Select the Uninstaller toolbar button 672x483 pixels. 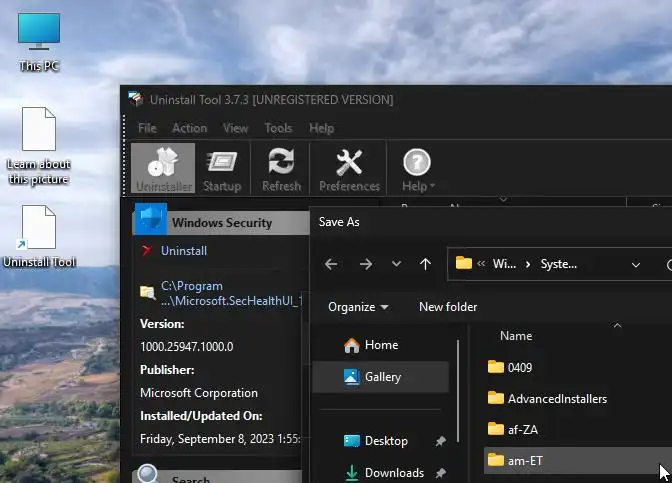[x=163, y=168]
